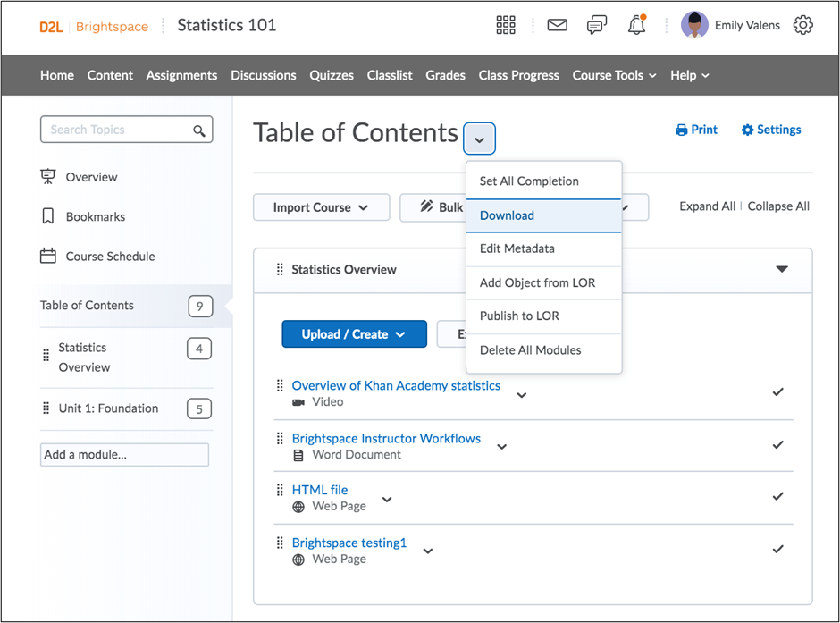Open admin tools gear icon
The image size is (840, 623).
(x=802, y=25)
